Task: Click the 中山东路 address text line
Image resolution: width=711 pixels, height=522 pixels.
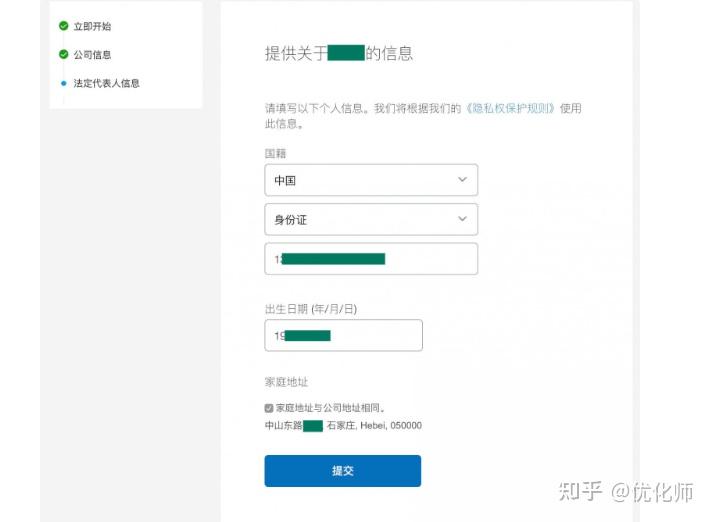Action: pyautogui.click(x=343, y=426)
